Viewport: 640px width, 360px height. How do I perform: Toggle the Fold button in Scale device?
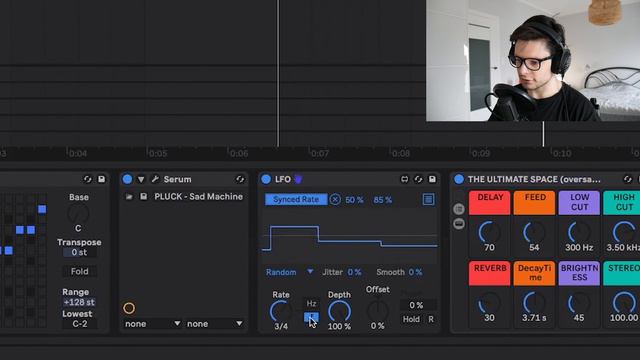(80, 271)
